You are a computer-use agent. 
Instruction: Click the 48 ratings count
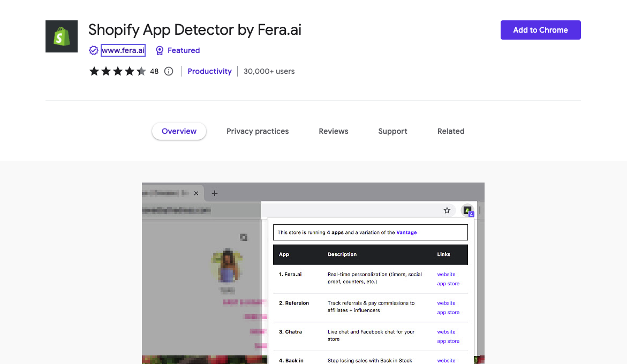click(x=154, y=71)
